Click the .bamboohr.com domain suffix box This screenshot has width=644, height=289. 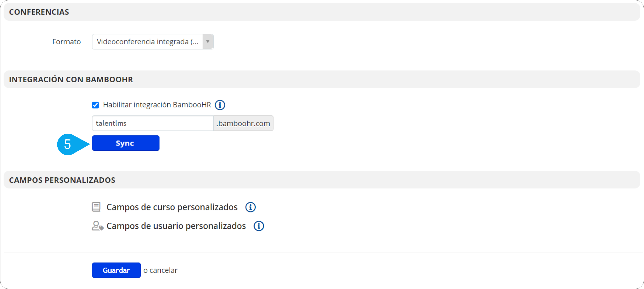[x=243, y=123]
